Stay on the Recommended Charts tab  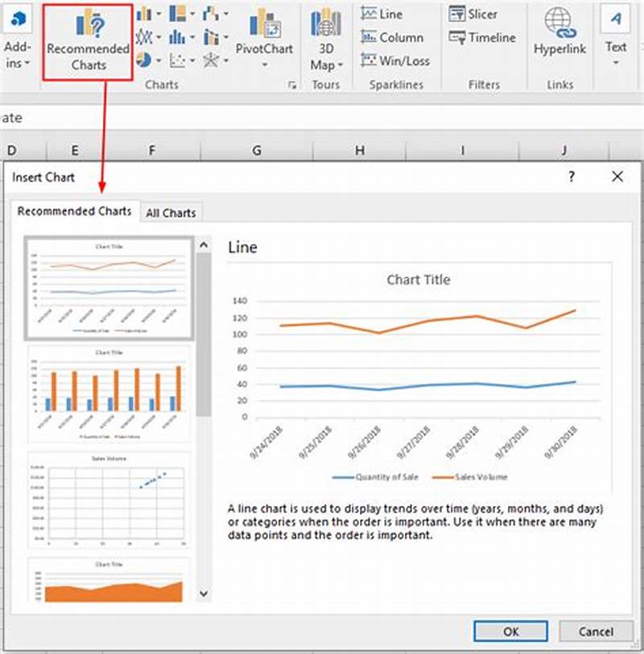click(x=76, y=212)
